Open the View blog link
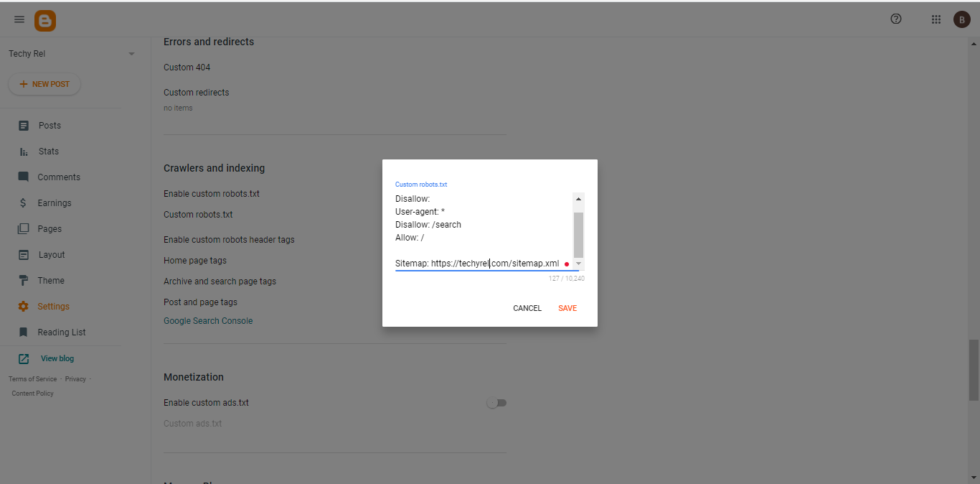The width and height of the screenshot is (980, 484). 57,358
